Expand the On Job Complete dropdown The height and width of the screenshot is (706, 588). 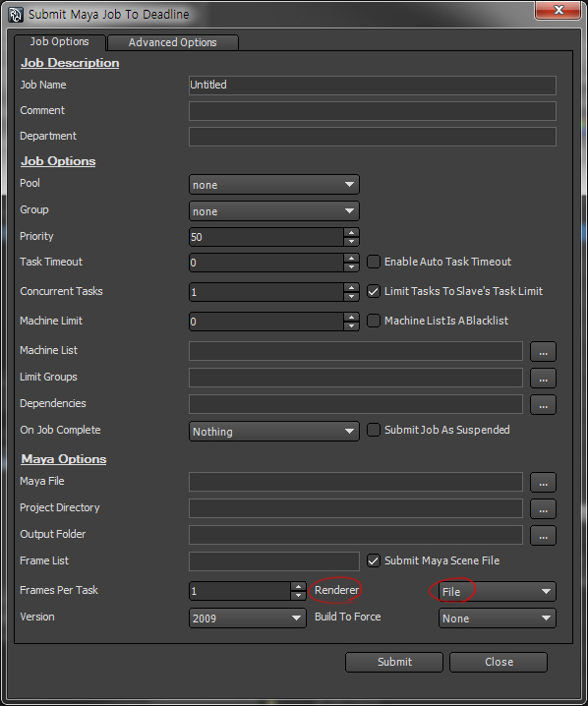(273, 432)
